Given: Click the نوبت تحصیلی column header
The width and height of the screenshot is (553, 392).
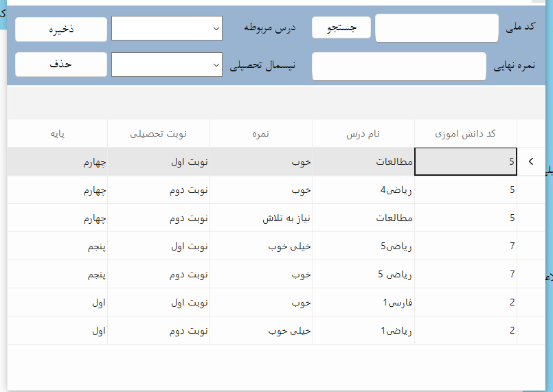Looking at the screenshot, I should 159,134.
